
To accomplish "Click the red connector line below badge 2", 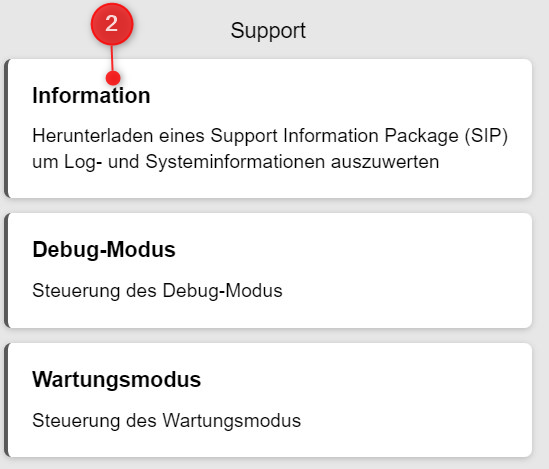I will [112, 58].
